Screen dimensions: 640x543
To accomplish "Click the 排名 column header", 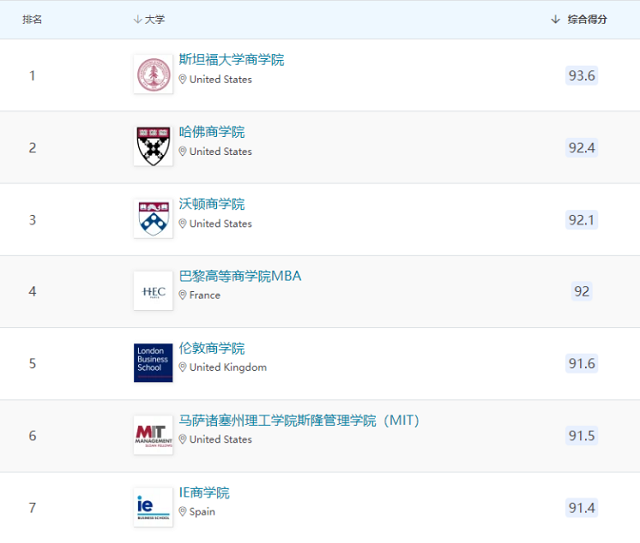I will click(32, 19).
